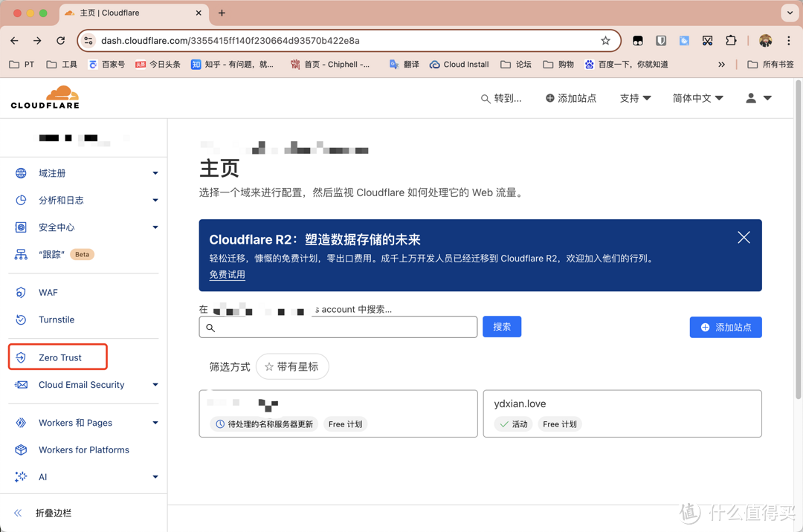The height and width of the screenshot is (532, 803).
Task: Click the 添加站点 button
Action: click(725, 327)
